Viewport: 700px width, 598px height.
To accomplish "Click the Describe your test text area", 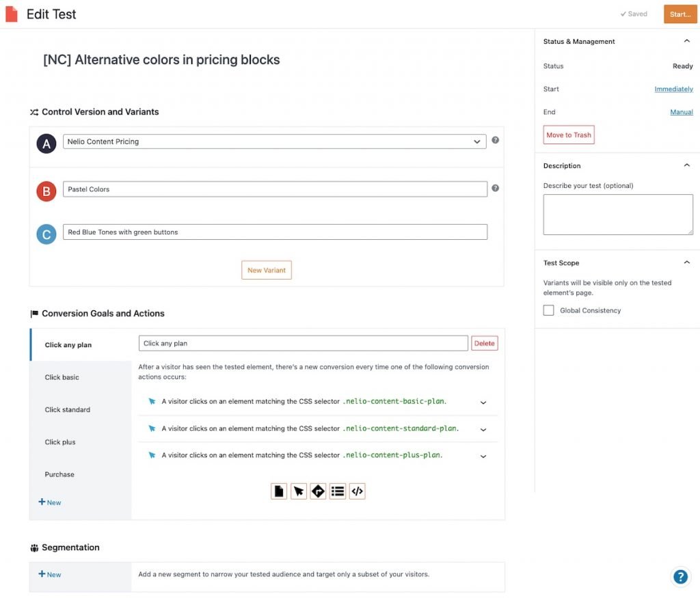I will point(618,215).
